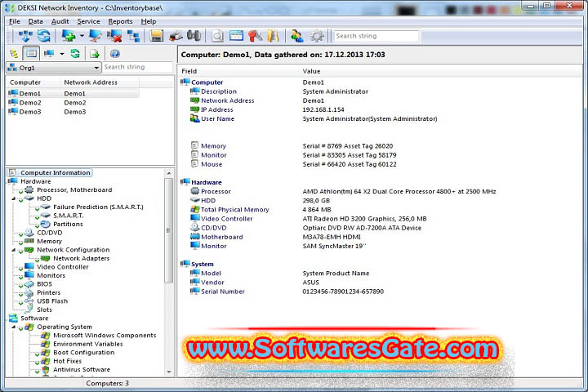
Task: Click the CD/DVD disc icon in tree
Action: click(x=29, y=233)
